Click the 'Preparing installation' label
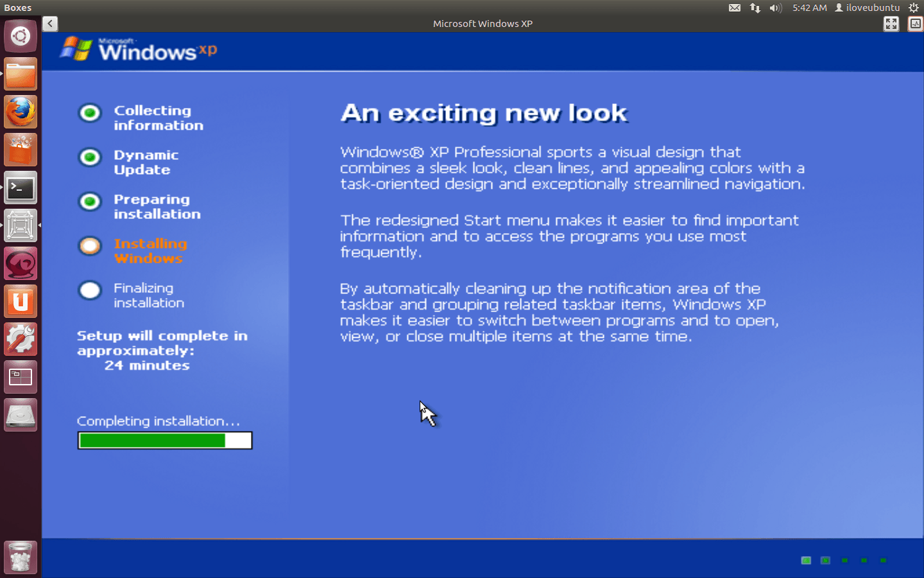 coord(157,207)
